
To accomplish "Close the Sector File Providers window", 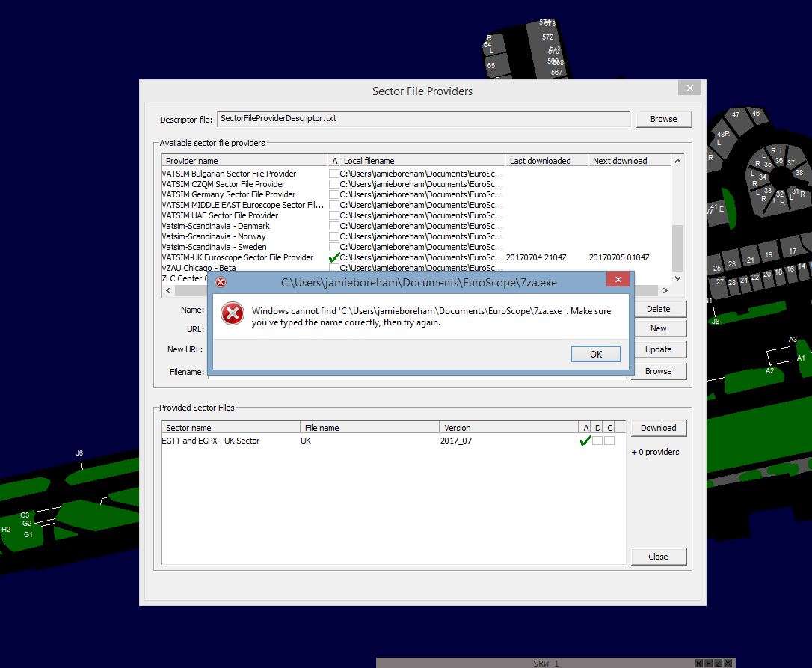I will tap(689, 88).
